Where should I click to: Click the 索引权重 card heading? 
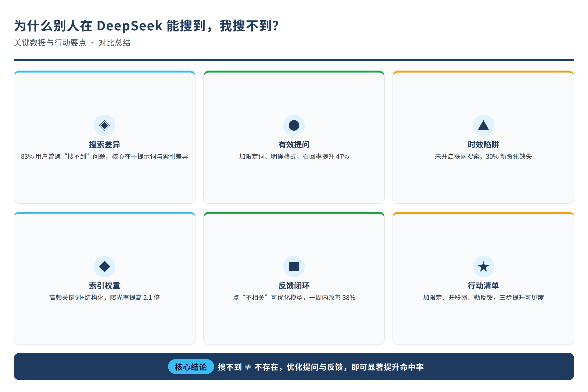[105, 286]
